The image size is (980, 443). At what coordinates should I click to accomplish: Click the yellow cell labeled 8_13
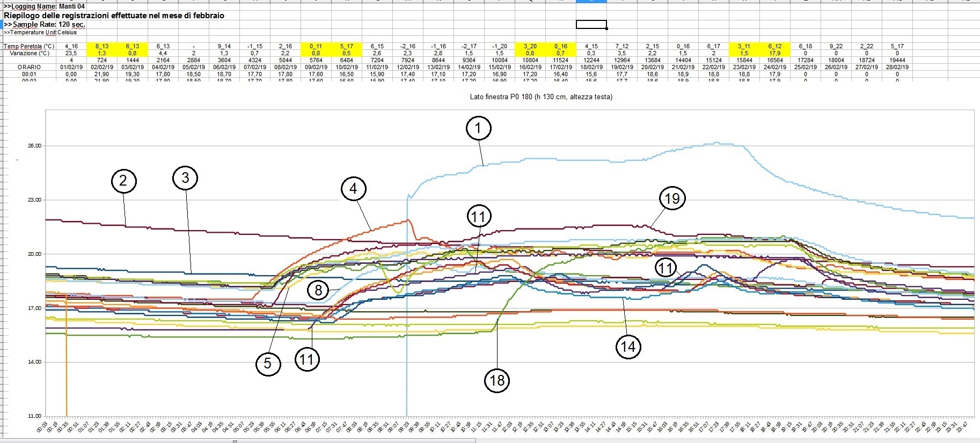tap(101, 47)
